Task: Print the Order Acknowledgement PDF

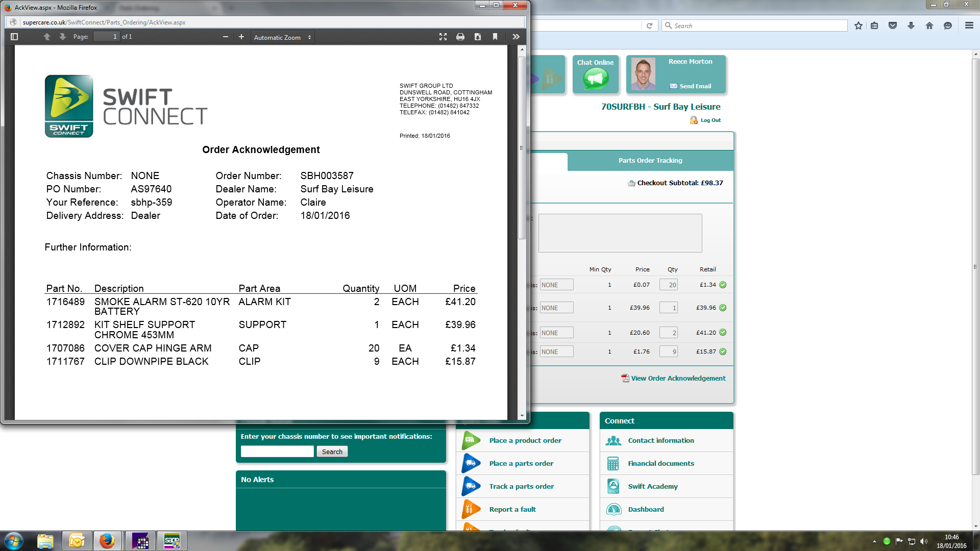Action: pyautogui.click(x=460, y=37)
